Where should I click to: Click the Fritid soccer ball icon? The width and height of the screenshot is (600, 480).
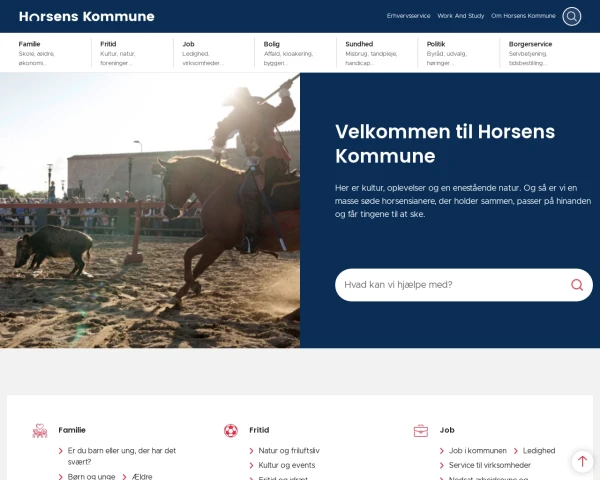click(231, 431)
